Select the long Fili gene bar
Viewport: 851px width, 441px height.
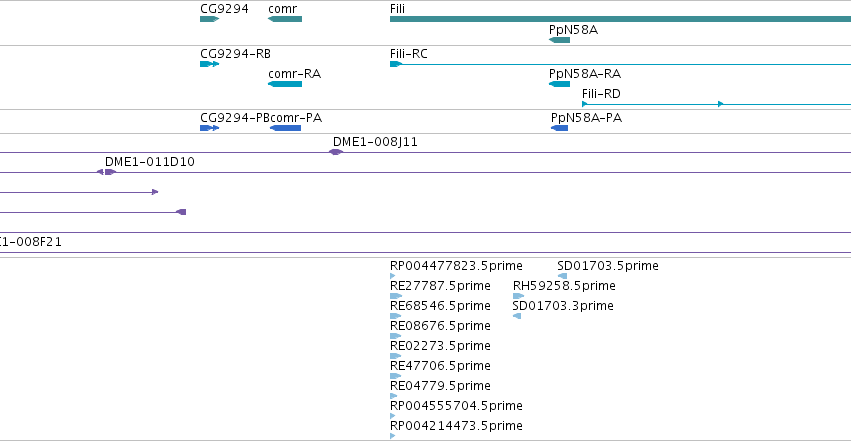click(620, 19)
